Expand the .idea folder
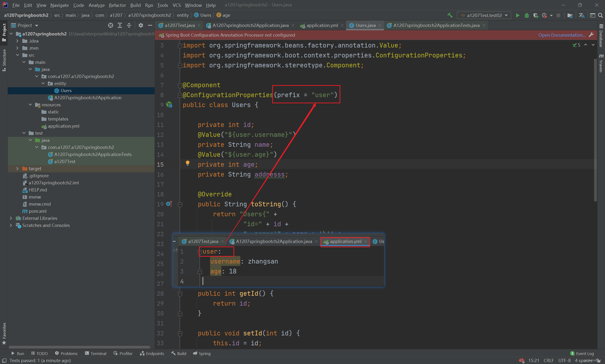 tap(17, 41)
